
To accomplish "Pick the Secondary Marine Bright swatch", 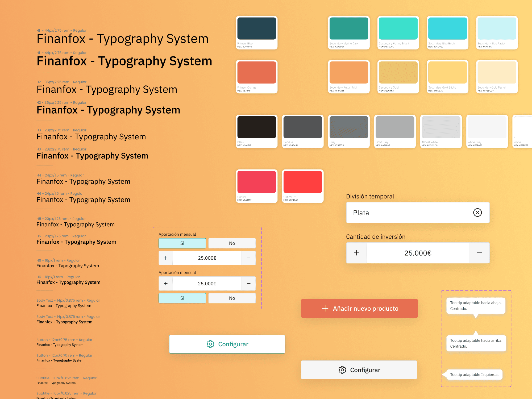I will pos(398,29).
